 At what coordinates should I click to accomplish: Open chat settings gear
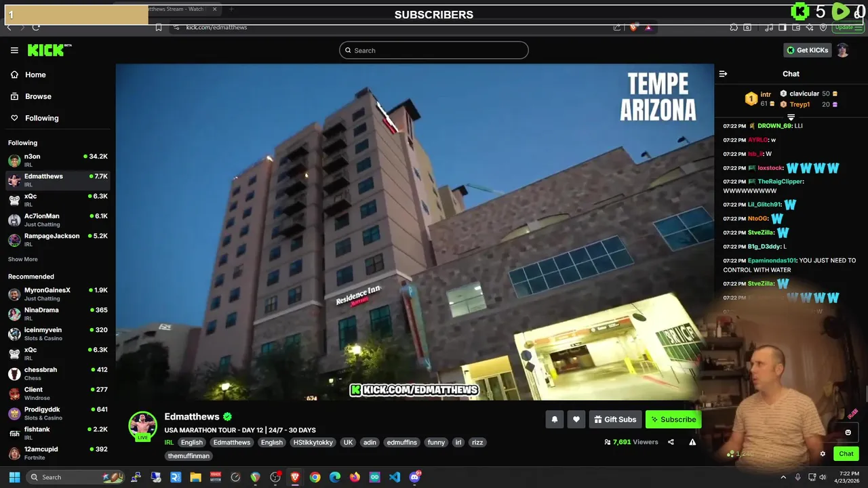click(823, 454)
